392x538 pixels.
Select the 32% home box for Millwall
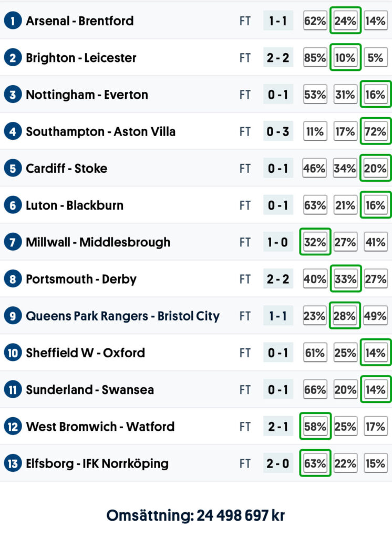point(314,242)
